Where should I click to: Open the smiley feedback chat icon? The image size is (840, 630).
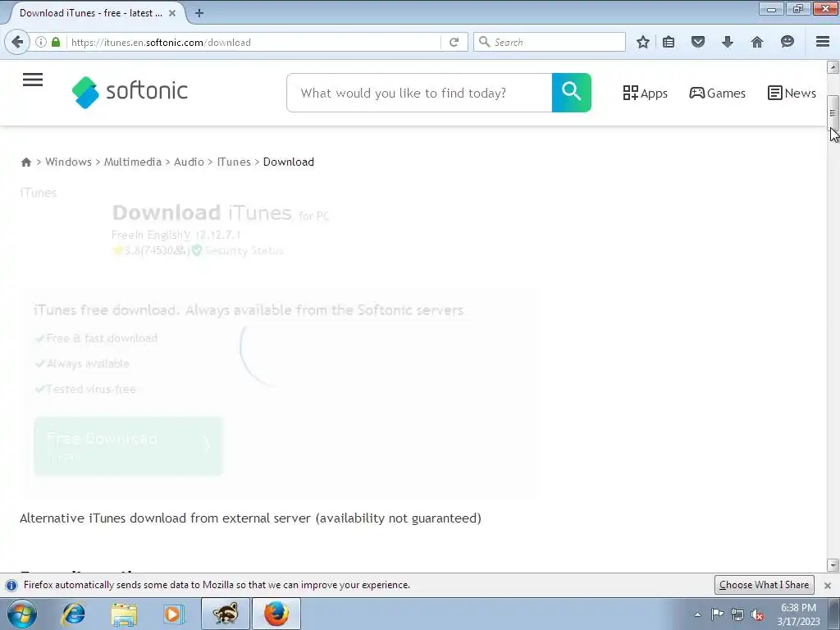(787, 42)
